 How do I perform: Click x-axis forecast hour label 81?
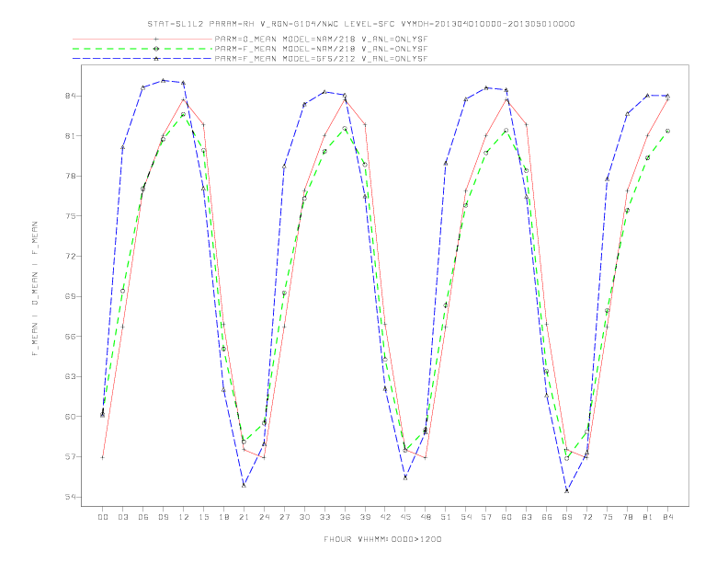pos(648,517)
